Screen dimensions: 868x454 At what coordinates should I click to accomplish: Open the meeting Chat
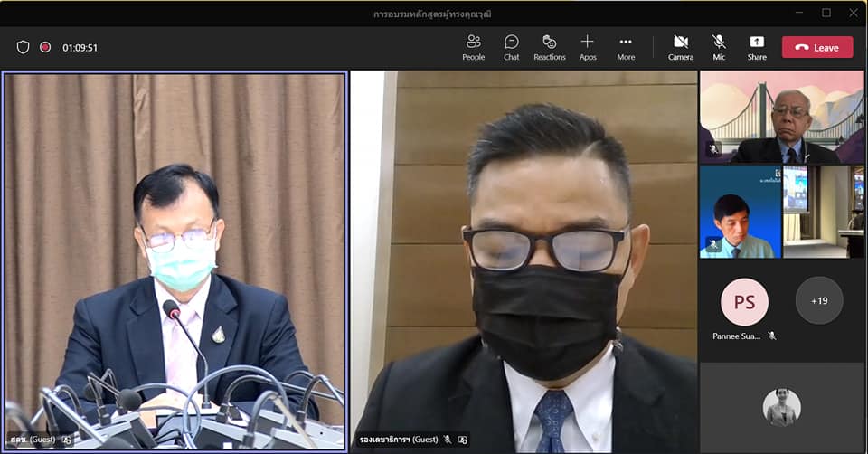coord(511,47)
